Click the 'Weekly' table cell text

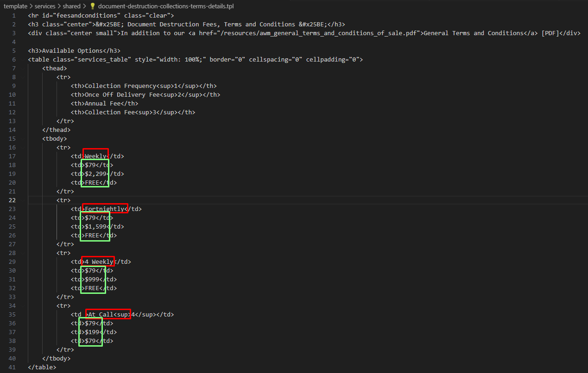(96, 156)
